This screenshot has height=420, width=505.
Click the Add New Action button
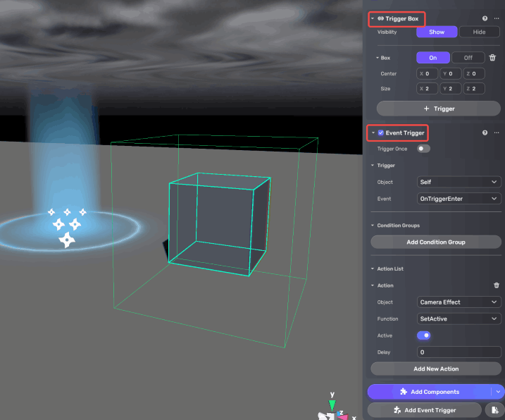(436, 369)
